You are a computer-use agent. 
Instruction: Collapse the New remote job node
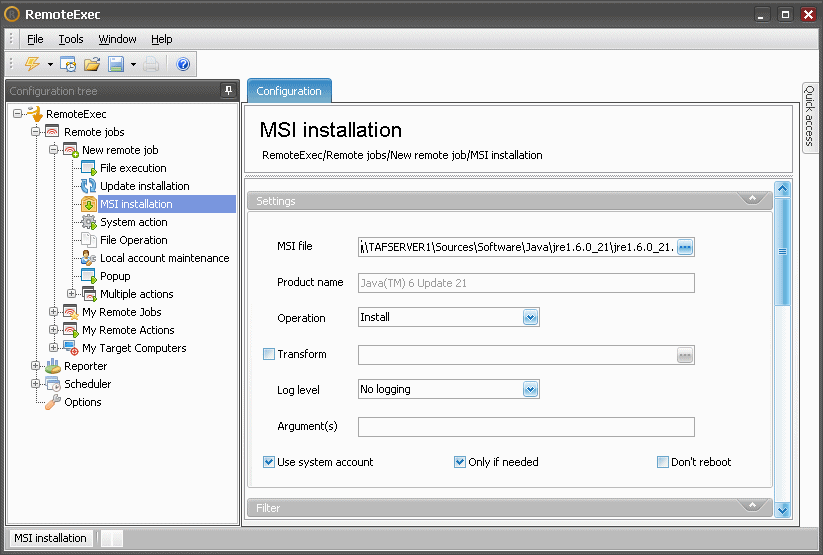pyautogui.click(x=53, y=150)
